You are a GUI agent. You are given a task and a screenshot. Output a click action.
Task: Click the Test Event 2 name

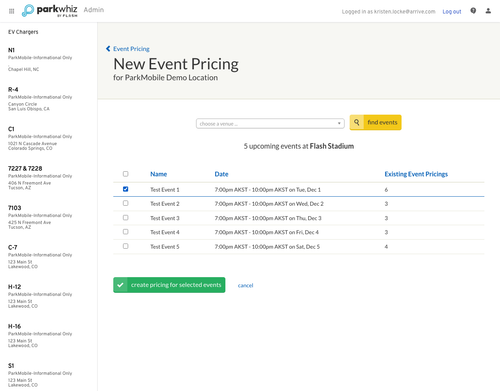165,204
